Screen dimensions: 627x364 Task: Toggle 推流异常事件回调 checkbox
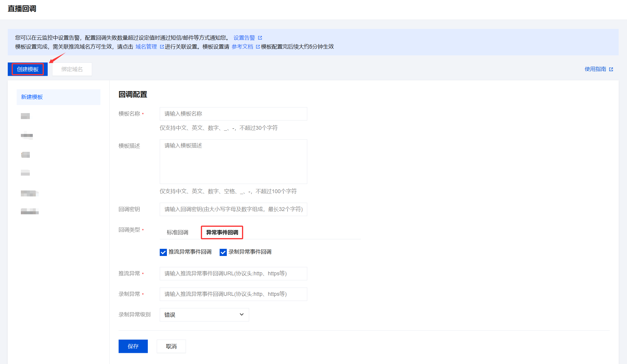click(x=163, y=252)
